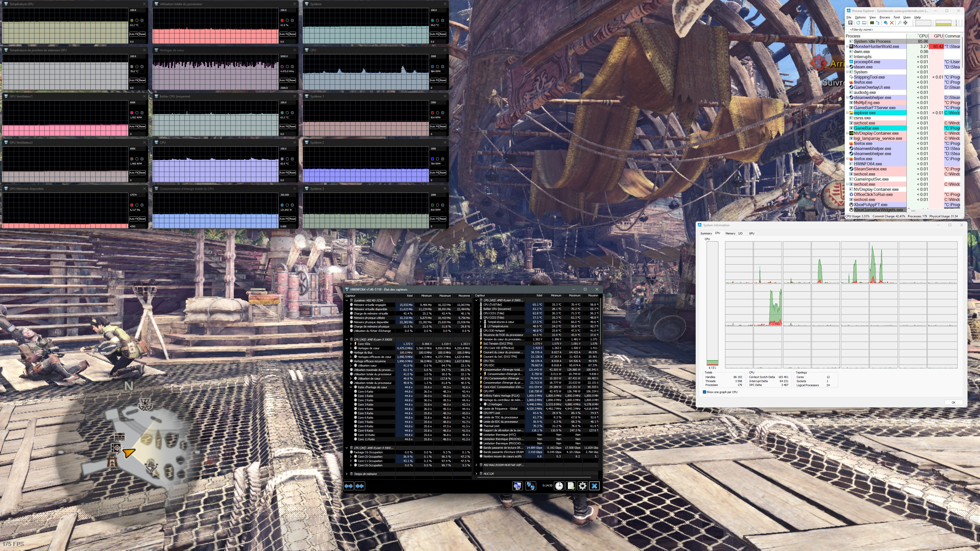The height and width of the screenshot is (551, 980).
Task: Click Reset on the 'Utilisation totale du processeur' graph
Action: tap(292, 34)
